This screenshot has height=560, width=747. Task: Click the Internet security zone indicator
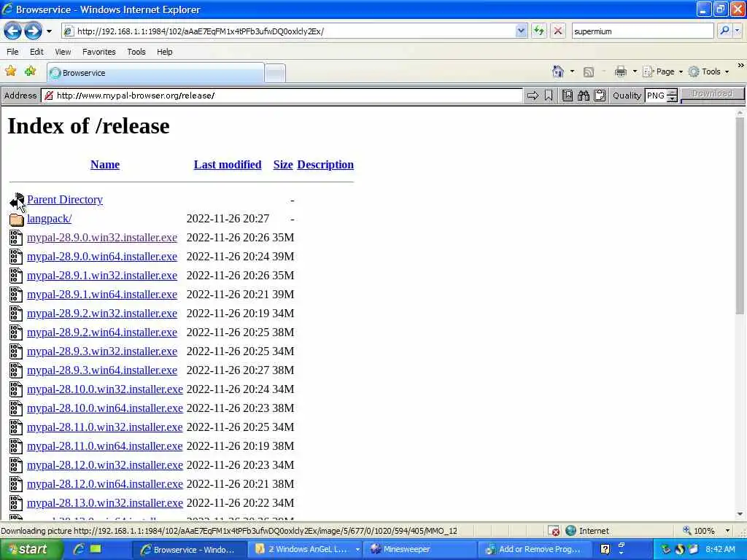(587, 531)
